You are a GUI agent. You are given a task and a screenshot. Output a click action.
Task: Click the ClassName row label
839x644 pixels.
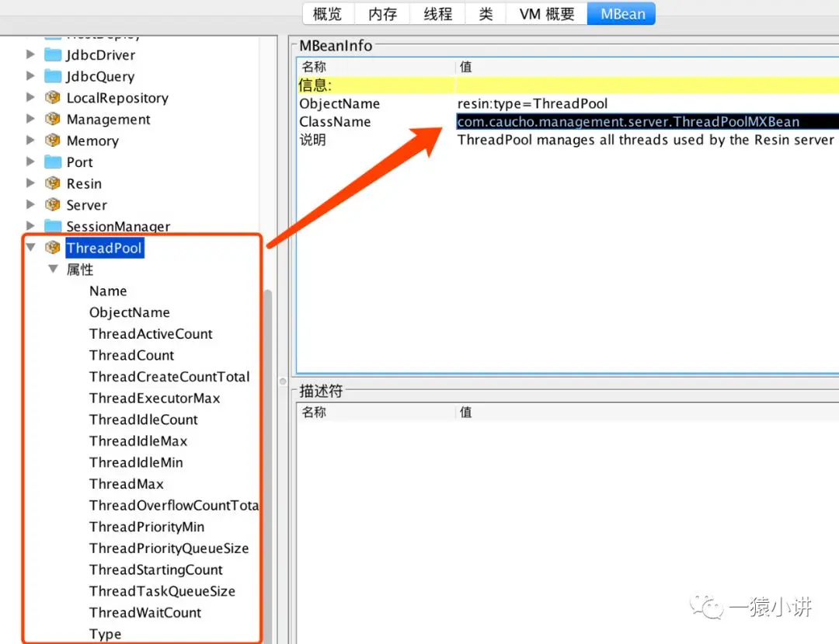(x=335, y=122)
